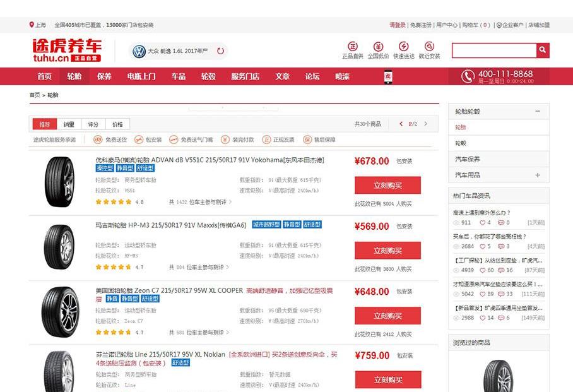Click inside the search input field
Viewport: 573px width, 392px height.
tap(494, 50)
